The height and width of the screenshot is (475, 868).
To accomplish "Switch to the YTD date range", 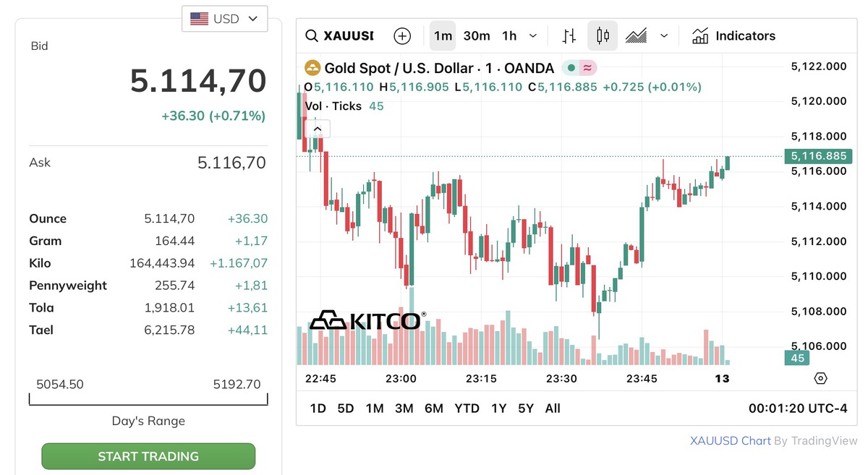I will (467, 408).
